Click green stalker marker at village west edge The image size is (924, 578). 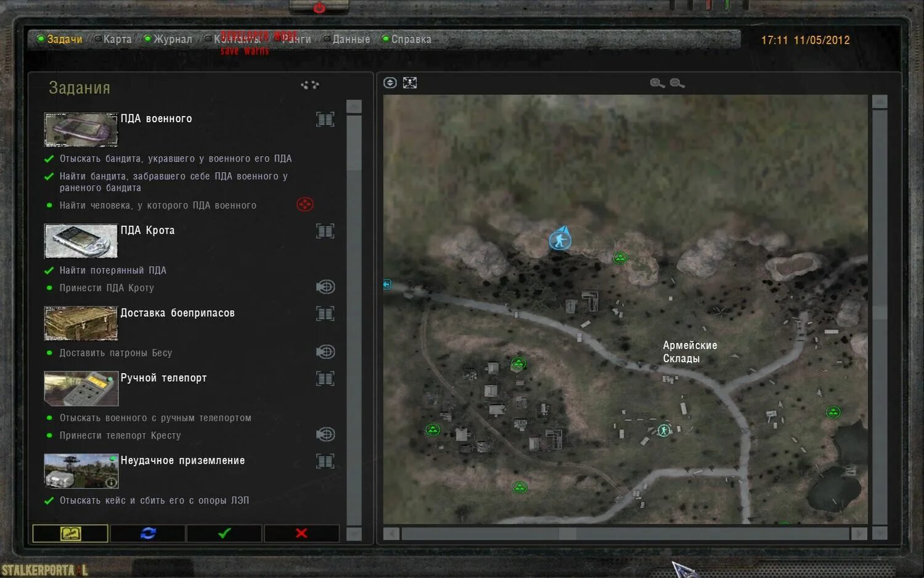pyautogui.click(x=433, y=429)
